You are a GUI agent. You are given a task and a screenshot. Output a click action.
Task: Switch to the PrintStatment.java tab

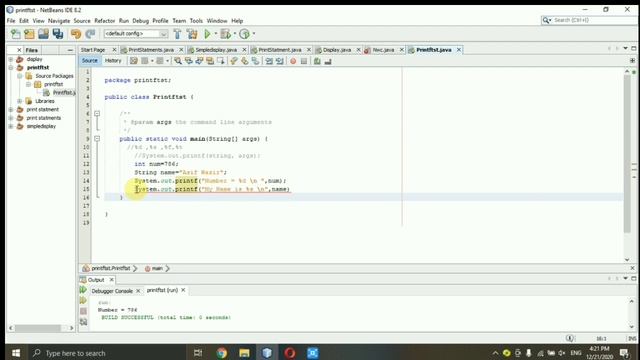280,50
